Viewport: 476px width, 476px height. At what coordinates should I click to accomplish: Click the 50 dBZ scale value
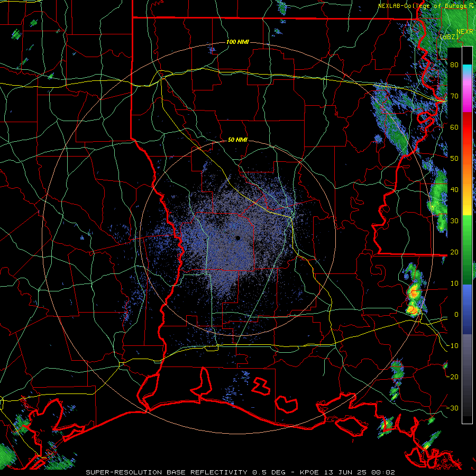pos(454,159)
